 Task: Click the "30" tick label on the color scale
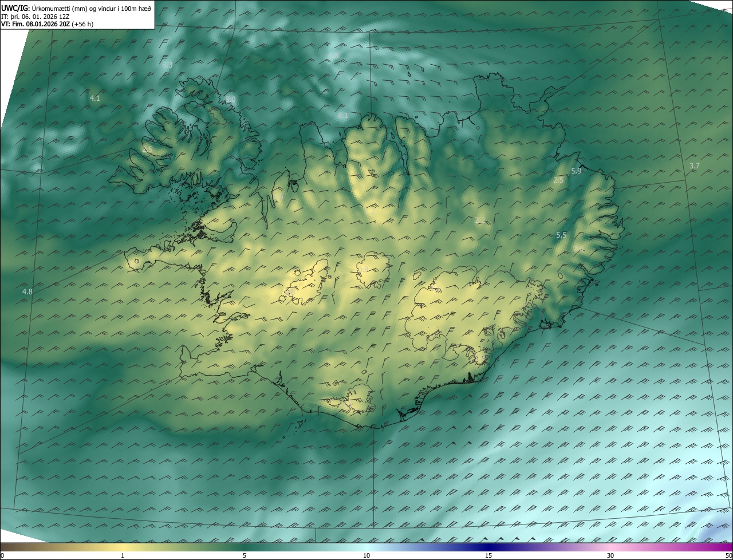click(610, 555)
